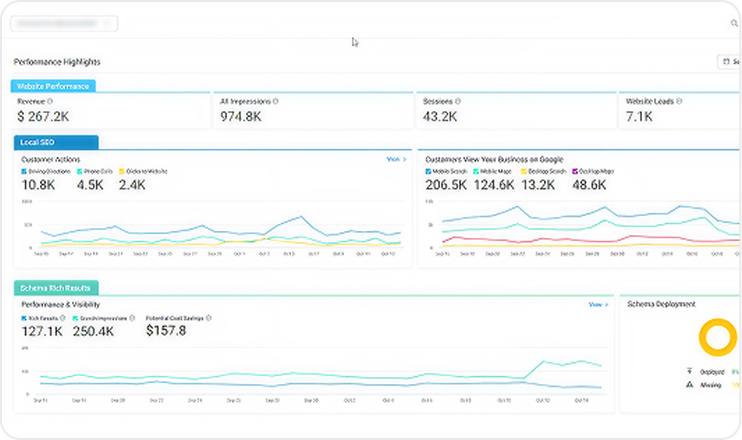Click info icon beside All Impressions
742x440 pixels.
(x=276, y=101)
